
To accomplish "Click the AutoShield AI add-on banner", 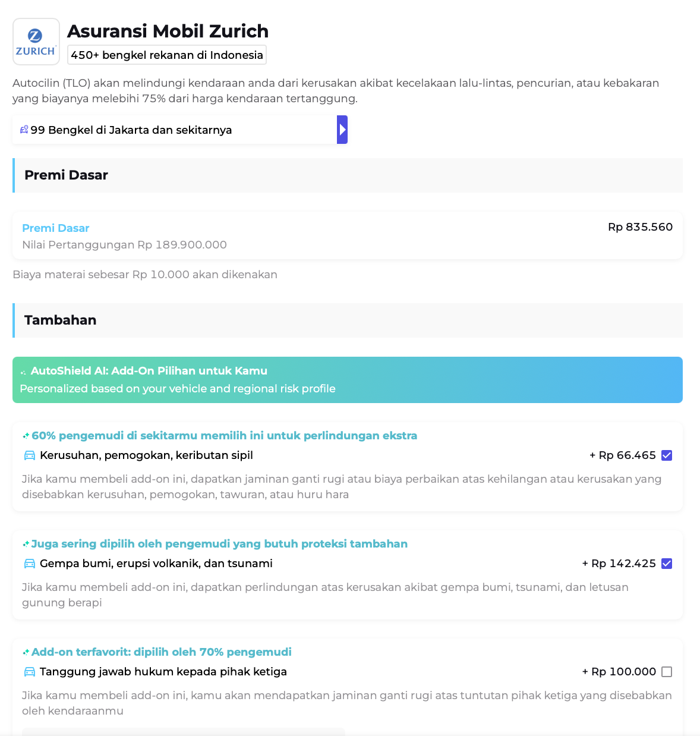I will [348, 380].
